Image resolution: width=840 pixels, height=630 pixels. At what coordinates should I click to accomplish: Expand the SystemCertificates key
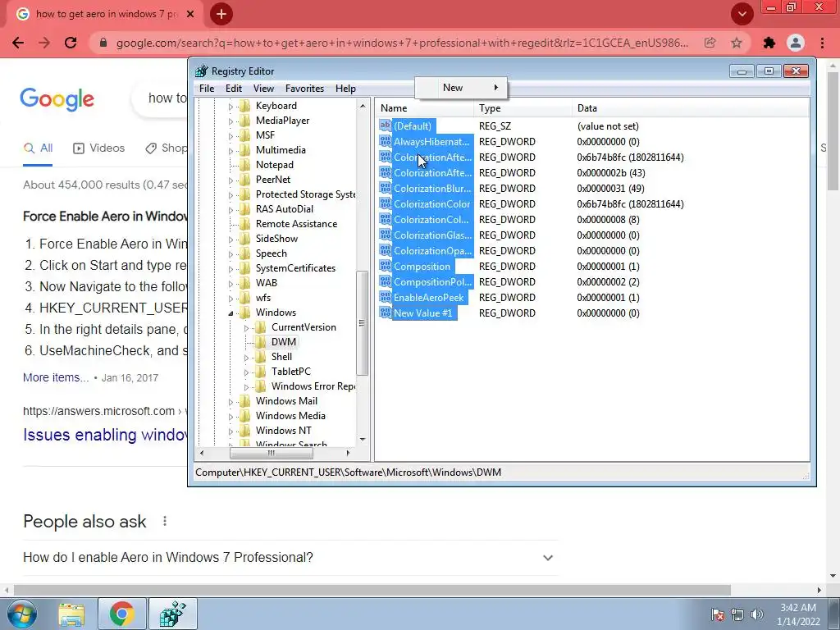point(231,268)
